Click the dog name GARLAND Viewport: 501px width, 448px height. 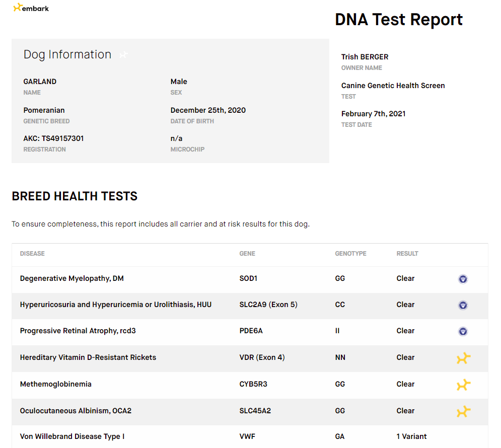(x=40, y=82)
